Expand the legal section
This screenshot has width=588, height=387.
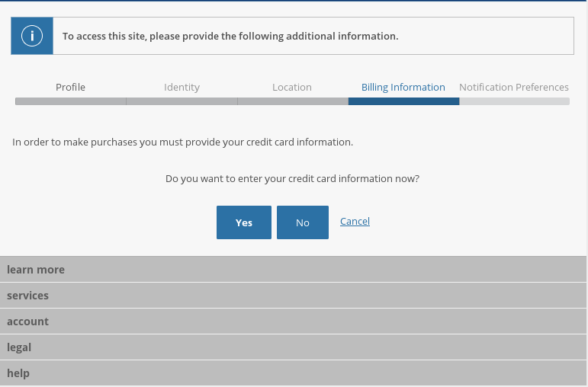293,347
